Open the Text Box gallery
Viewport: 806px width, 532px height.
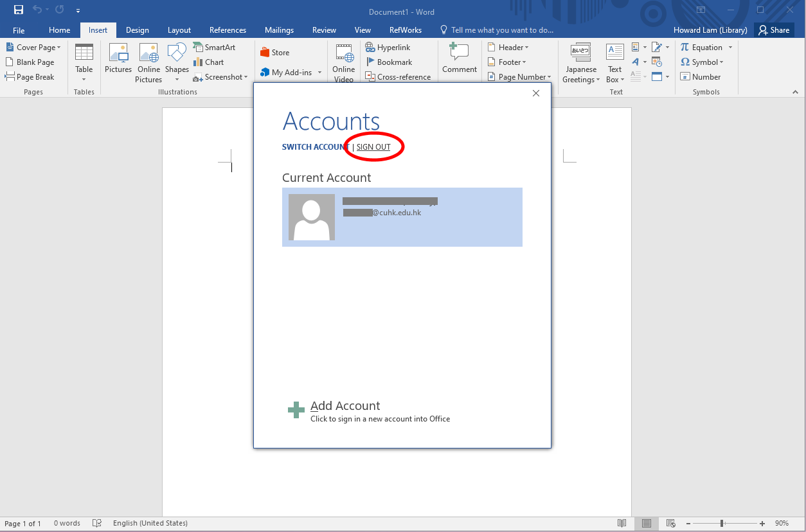[x=615, y=64]
